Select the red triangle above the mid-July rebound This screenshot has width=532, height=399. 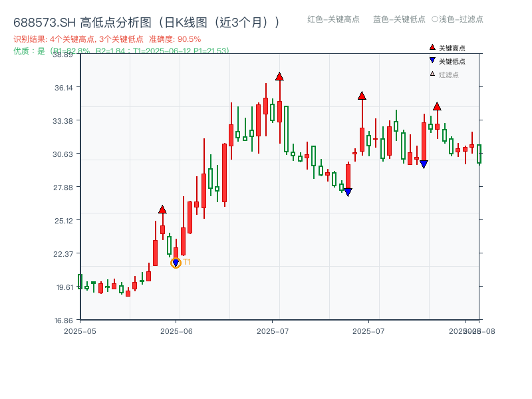[360, 96]
